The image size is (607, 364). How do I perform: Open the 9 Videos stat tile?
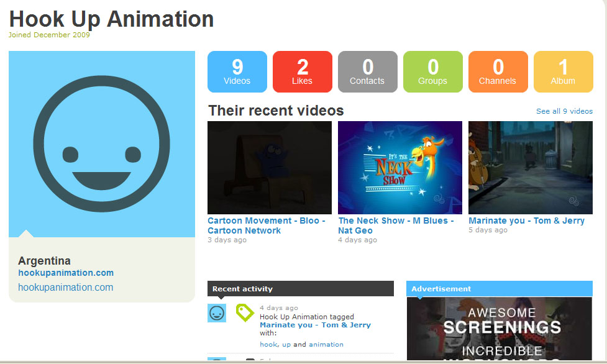click(x=237, y=71)
